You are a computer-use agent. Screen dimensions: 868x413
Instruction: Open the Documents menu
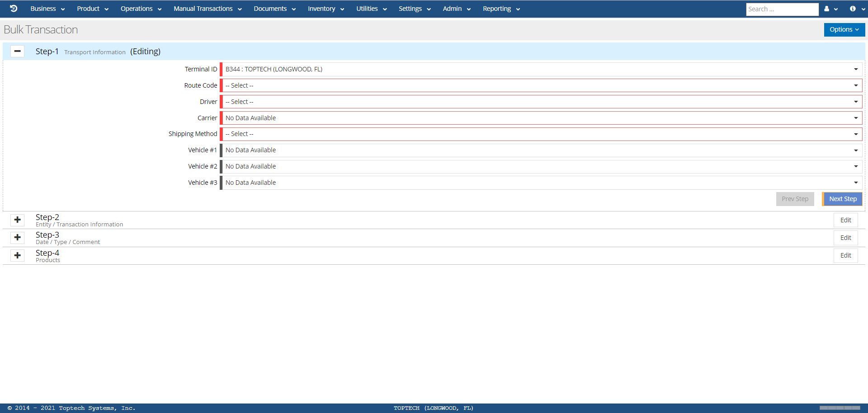tap(274, 9)
